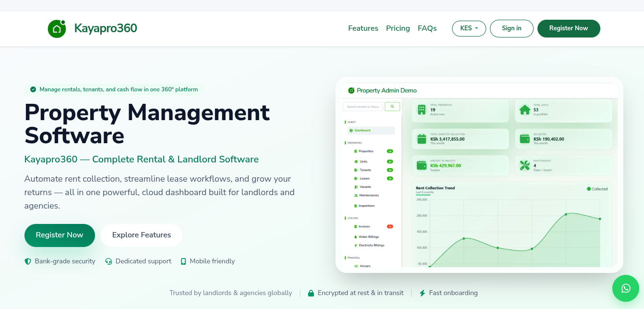Click the Sign in button
644x309 pixels.
(512, 28)
